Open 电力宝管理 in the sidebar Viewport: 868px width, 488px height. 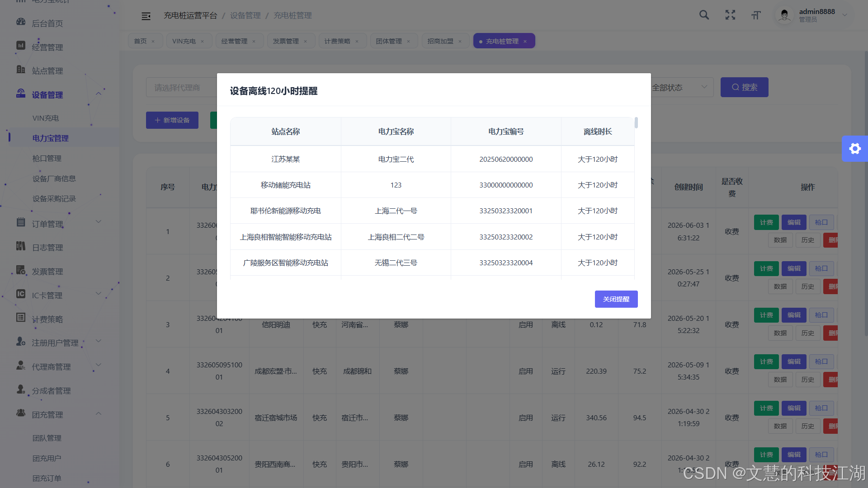[50, 138]
